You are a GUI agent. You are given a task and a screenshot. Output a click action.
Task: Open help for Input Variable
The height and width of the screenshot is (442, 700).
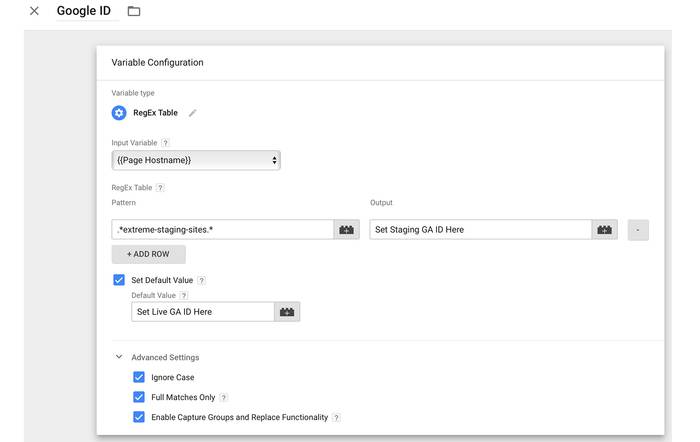[x=165, y=143]
